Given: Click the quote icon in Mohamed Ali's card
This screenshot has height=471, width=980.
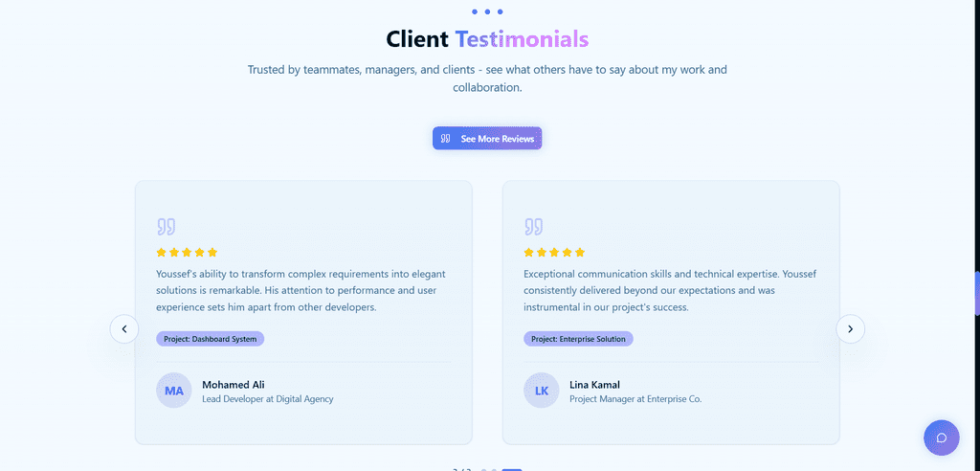Looking at the screenshot, I should [x=166, y=227].
